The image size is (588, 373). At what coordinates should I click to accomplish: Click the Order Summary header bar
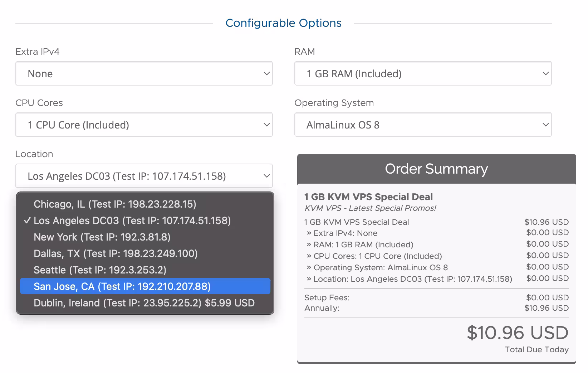point(436,169)
